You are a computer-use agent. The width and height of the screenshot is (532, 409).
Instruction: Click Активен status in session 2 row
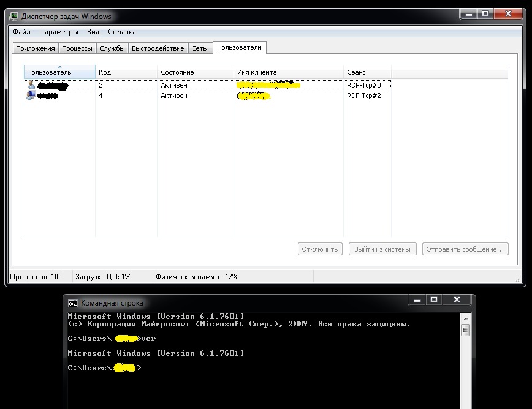click(174, 85)
